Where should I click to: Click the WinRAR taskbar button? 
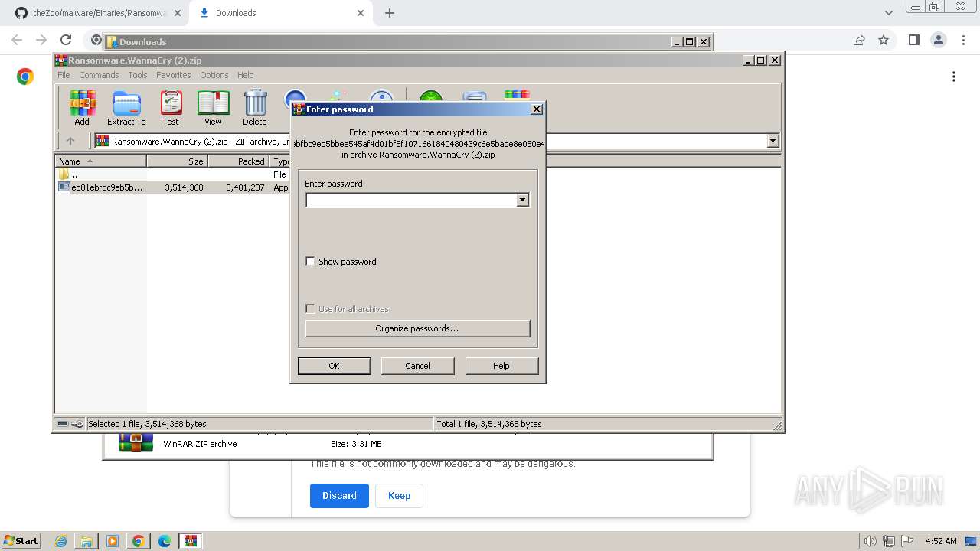tap(190, 541)
